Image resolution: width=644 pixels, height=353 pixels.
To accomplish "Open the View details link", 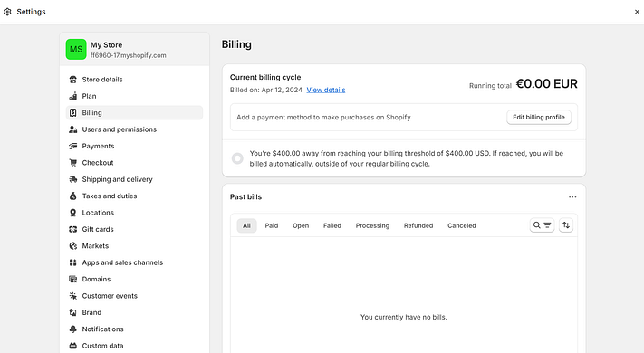I will (x=326, y=90).
